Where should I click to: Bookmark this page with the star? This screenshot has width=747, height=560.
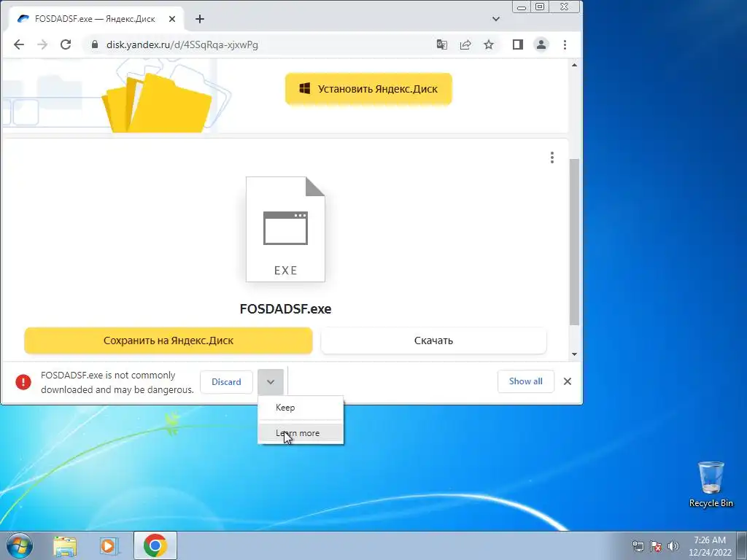489,44
